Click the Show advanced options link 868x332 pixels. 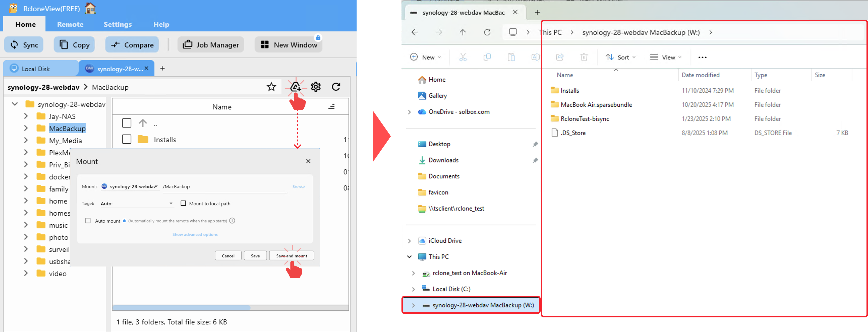tap(195, 234)
